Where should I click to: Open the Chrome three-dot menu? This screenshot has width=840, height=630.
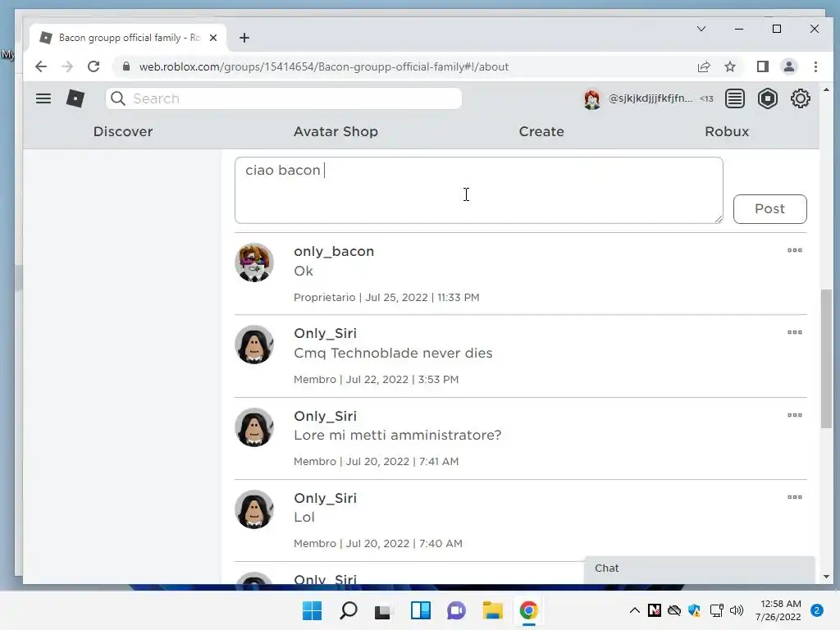click(815, 66)
